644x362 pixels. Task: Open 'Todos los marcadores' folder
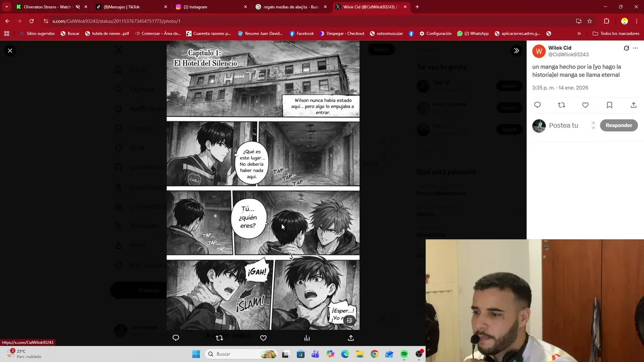tap(616, 34)
